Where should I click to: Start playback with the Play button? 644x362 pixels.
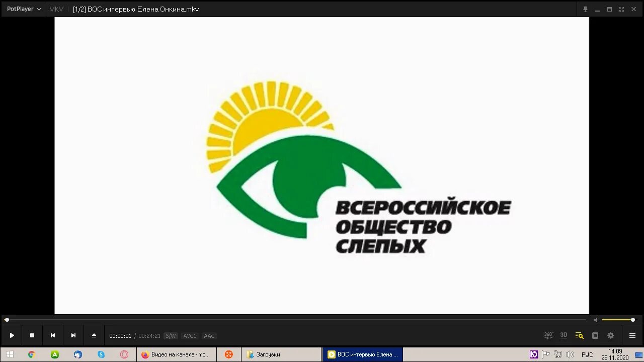(x=12, y=335)
